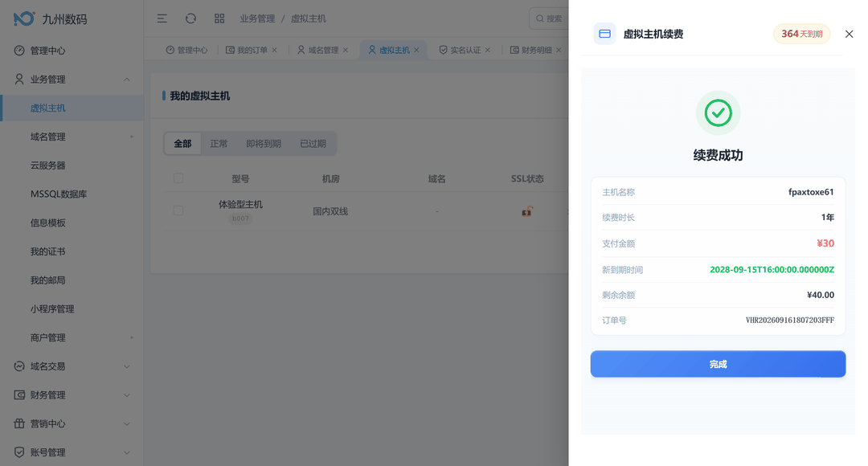Click the SSL状态 column header
This screenshot has width=868, height=466.
527,178
